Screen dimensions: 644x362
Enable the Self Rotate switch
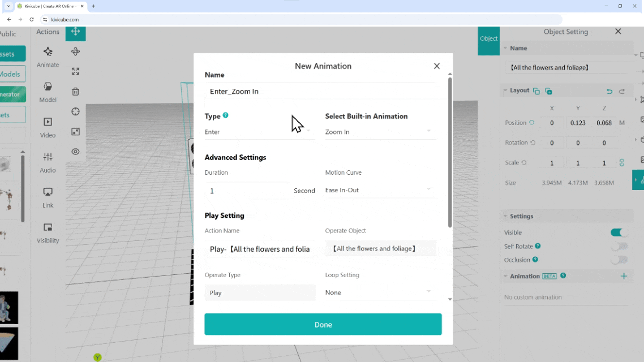tap(619, 246)
